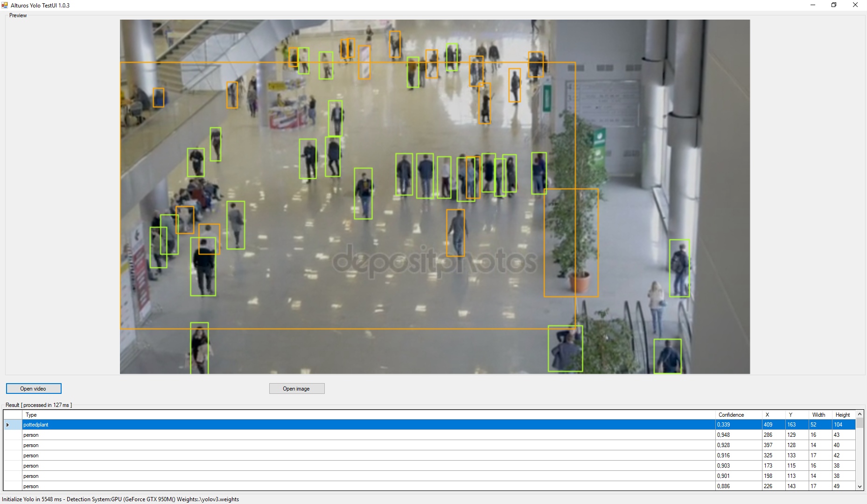Viewport: 867px width, 504px height.
Task: Click the Height value 49 cell
Action: 844,486
